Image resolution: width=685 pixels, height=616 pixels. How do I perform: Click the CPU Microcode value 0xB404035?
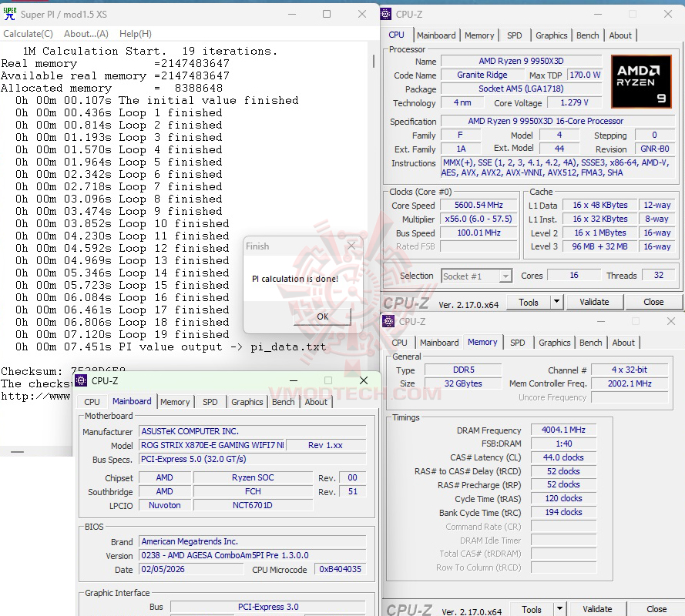click(341, 570)
